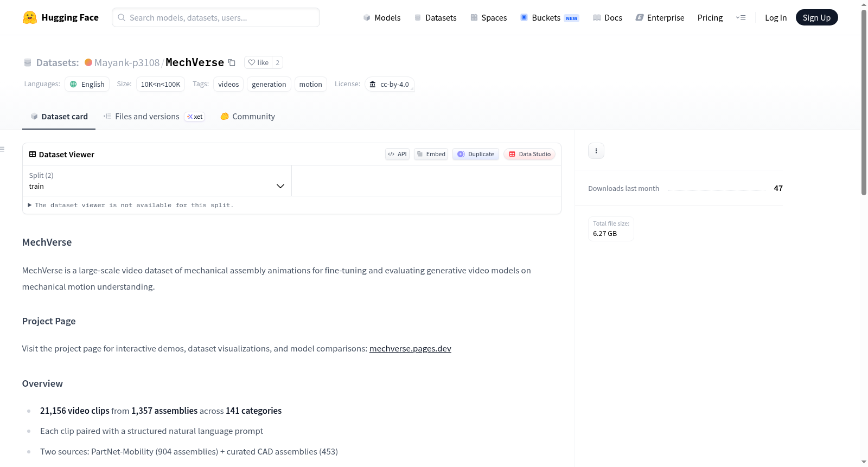
Task: Open the Models page
Action: pyautogui.click(x=382, y=17)
